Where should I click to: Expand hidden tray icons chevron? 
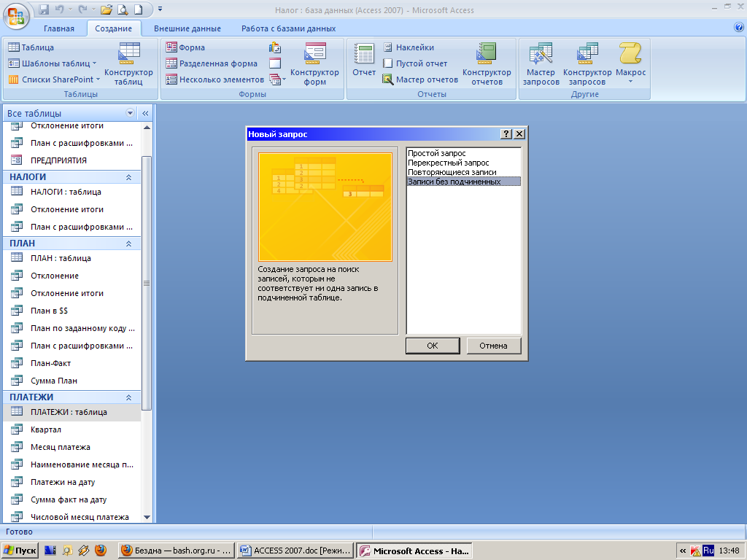coord(683,551)
